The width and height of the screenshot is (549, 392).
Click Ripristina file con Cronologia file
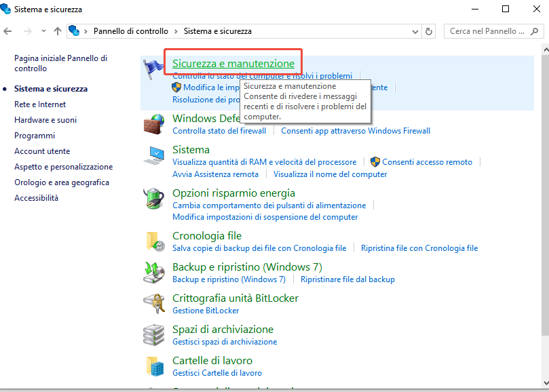point(419,248)
